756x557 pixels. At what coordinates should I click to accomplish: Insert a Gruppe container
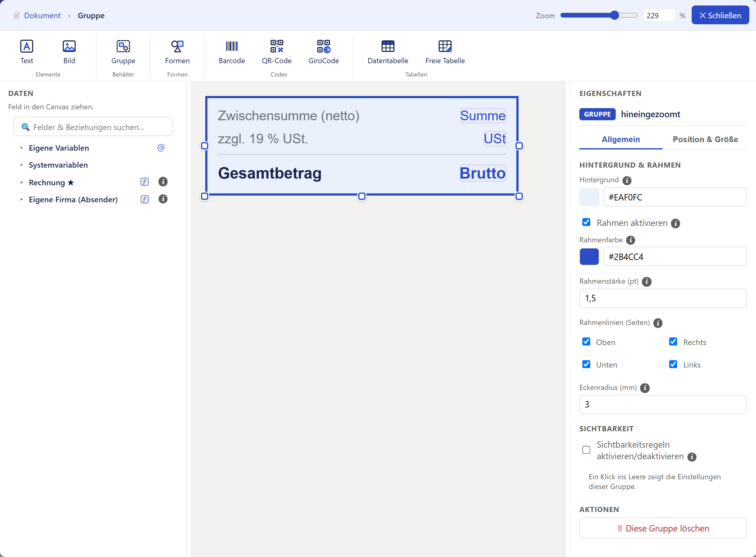point(123,52)
